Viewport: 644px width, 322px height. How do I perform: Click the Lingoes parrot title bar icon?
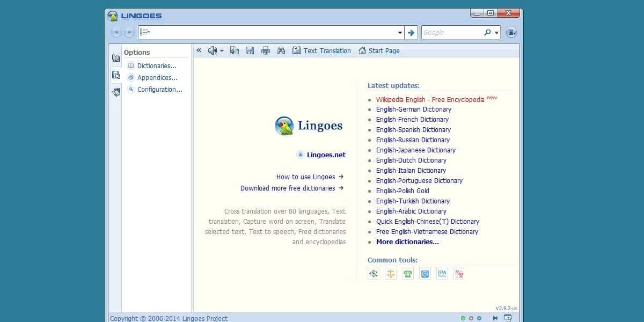point(113,16)
